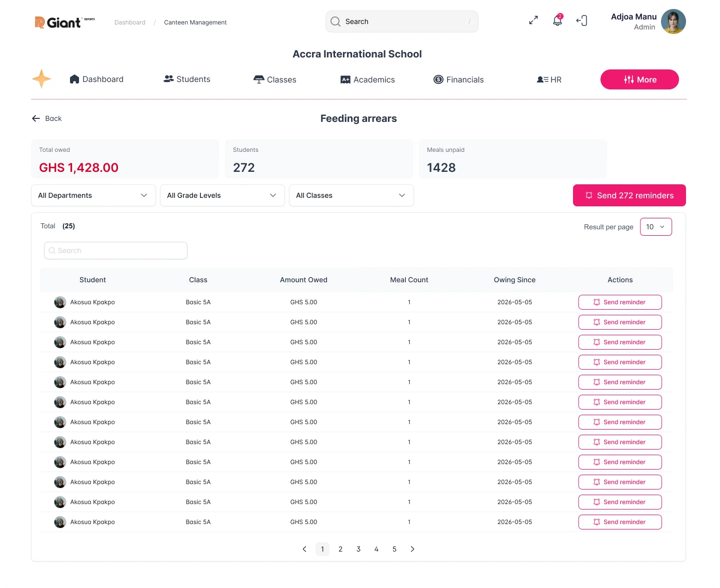Click the orange star icon beside Dashboard
Screen dimensions: 720x588
pyautogui.click(x=41, y=79)
